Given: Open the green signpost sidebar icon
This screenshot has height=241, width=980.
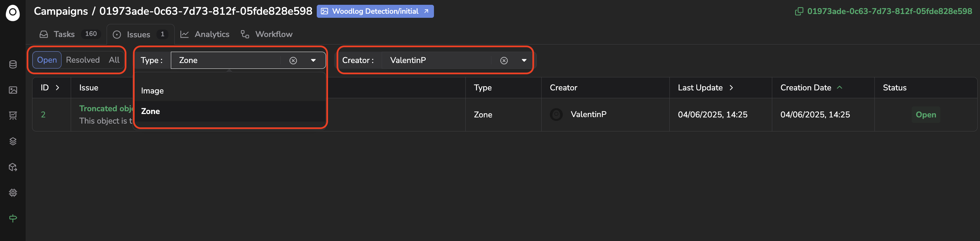Looking at the screenshot, I should pyautogui.click(x=13, y=218).
